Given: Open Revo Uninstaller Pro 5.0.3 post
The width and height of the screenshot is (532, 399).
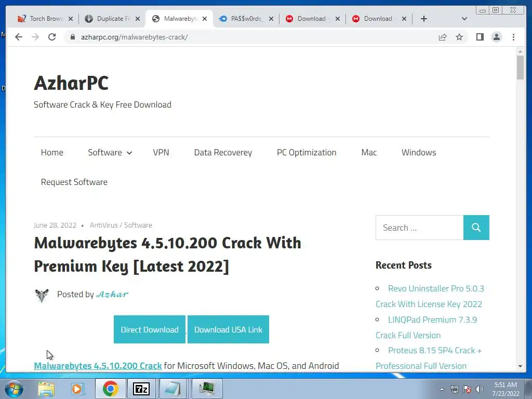Looking at the screenshot, I should (x=430, y=296).
